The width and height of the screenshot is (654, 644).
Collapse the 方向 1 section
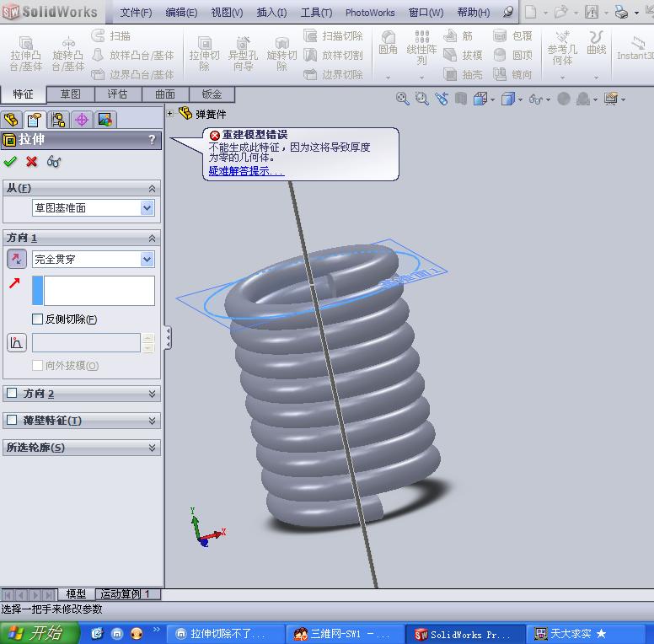coord(153,239)
